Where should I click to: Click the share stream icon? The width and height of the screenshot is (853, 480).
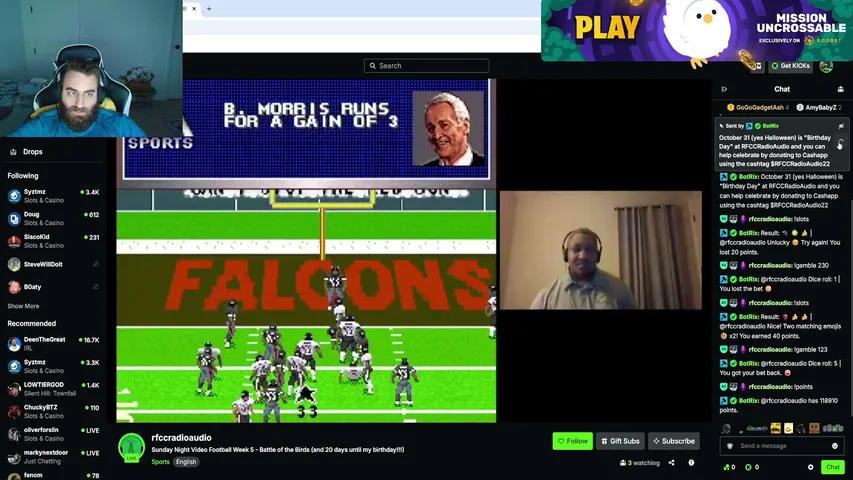coord(671,463)
